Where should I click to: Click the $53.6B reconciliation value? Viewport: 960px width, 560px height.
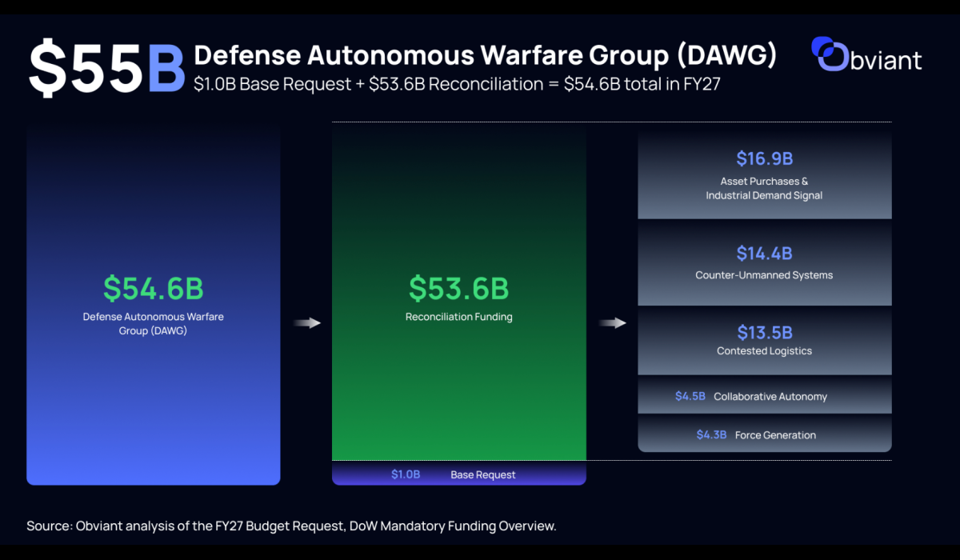click(x=459, y=288)
